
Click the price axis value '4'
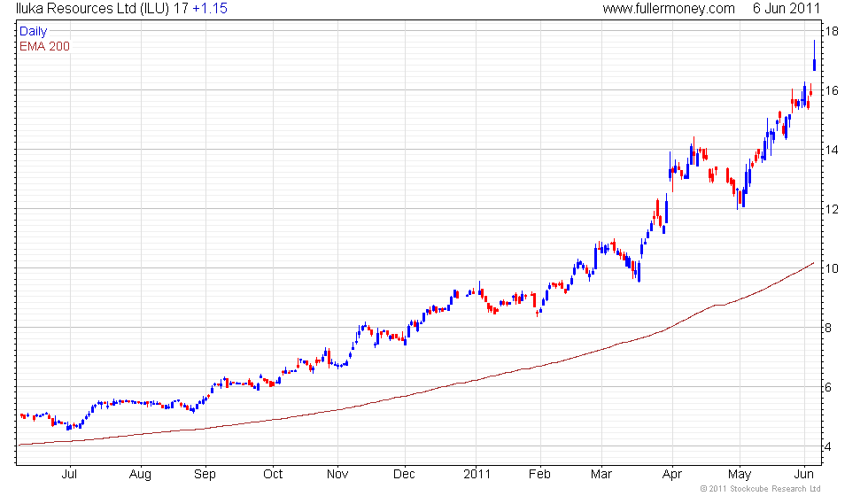(828, 446)
